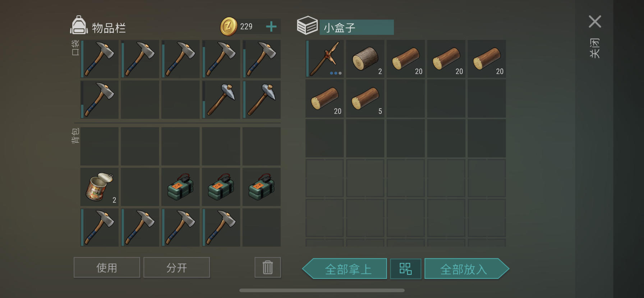Click the plus icon to add coins
This screenshot has width=644, height=298.
click(271, 26)
